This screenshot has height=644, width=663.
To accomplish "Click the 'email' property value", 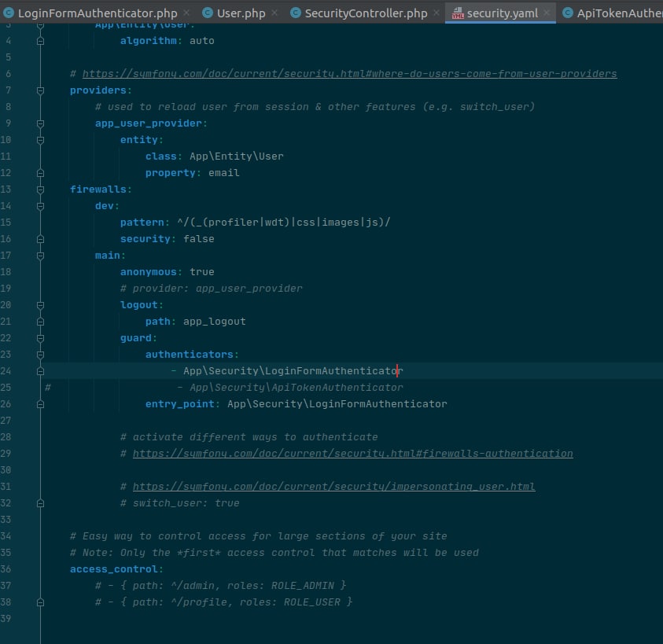I will [x=223, y=172].
